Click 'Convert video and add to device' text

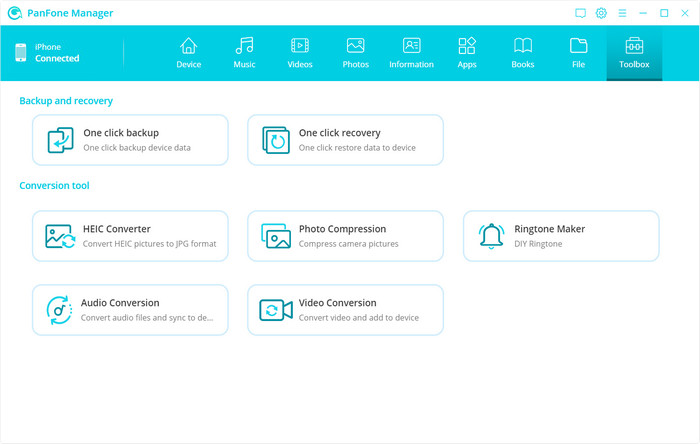[x=359, y=318]
